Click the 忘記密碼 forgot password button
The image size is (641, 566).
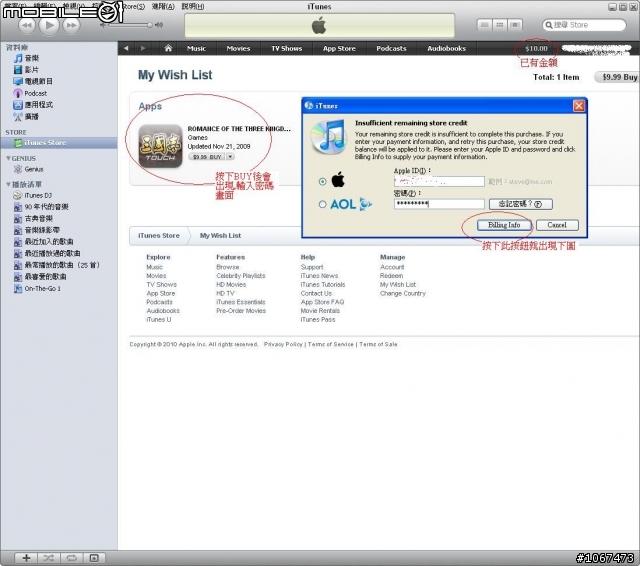(521, 204)
